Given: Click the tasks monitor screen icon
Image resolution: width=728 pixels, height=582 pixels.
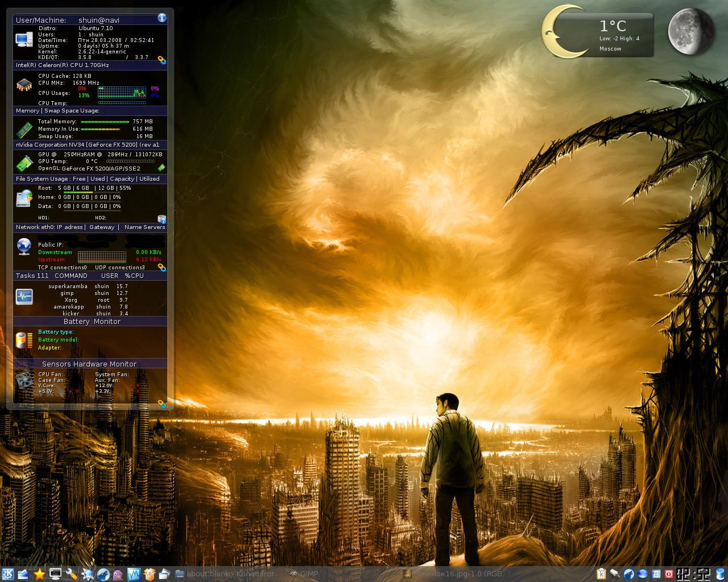Looking at the screenshot, I should (x=24, y=297).
